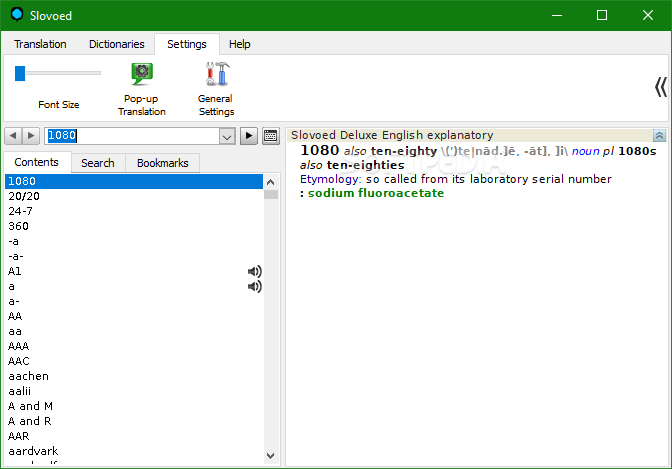The width and height of the screenshot is (672, 469).
Task: Open the Bookmarks tab
Action: 163,163
